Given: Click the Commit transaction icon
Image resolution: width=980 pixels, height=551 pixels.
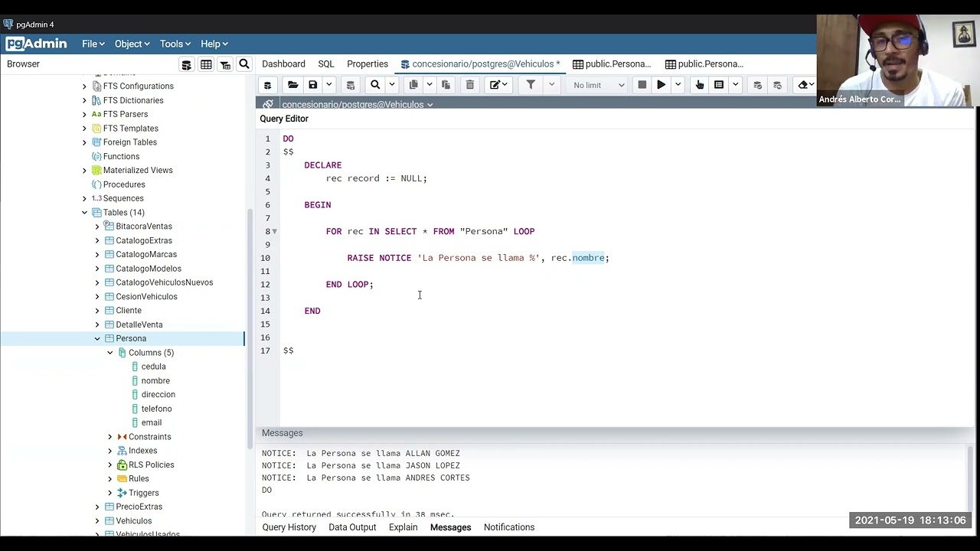Looking at the screenshot, I should pos(757,85).
